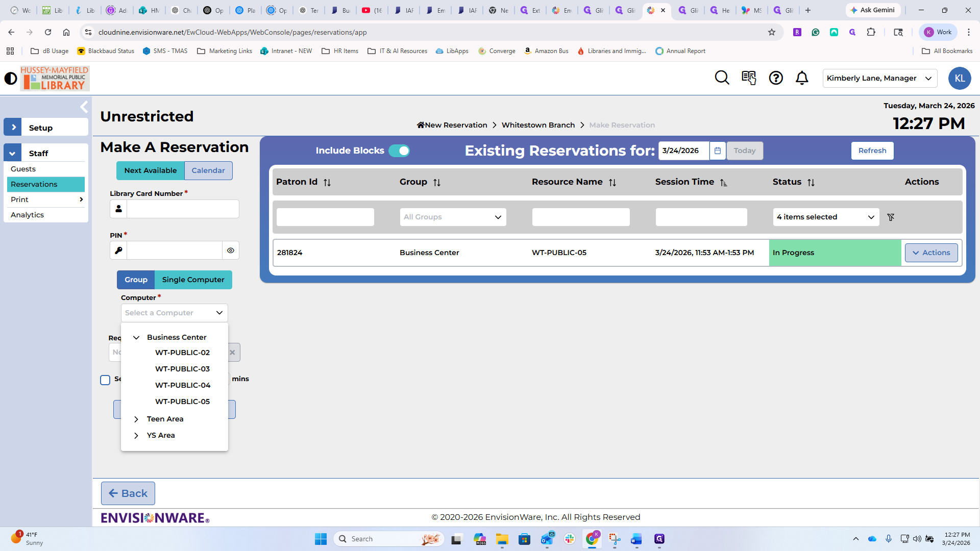Click the Back button
Viewport: 980px width, 551px height.
click(x=128, y=493)
